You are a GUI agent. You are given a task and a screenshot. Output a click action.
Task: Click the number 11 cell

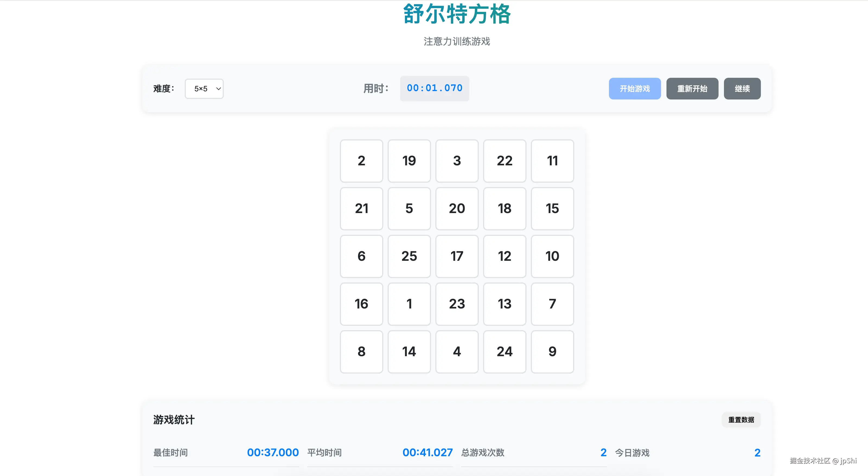coord(552,161)
